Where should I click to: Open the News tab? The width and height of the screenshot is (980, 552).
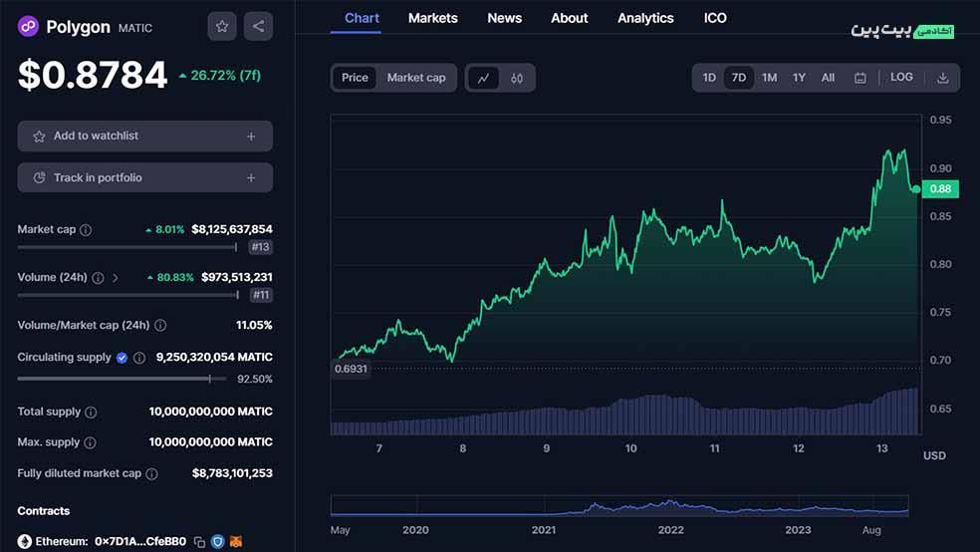(x=504, y=18)
